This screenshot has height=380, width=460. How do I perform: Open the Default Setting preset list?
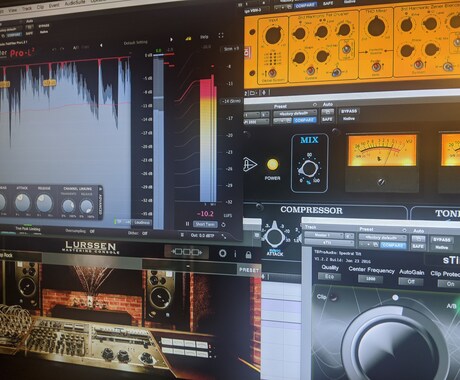(136, 43)
